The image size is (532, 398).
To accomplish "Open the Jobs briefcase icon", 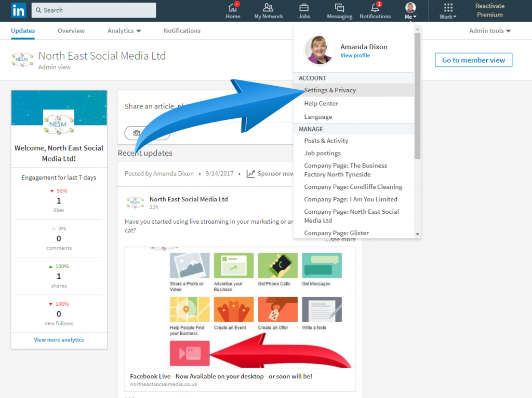I will pos(304,7).
